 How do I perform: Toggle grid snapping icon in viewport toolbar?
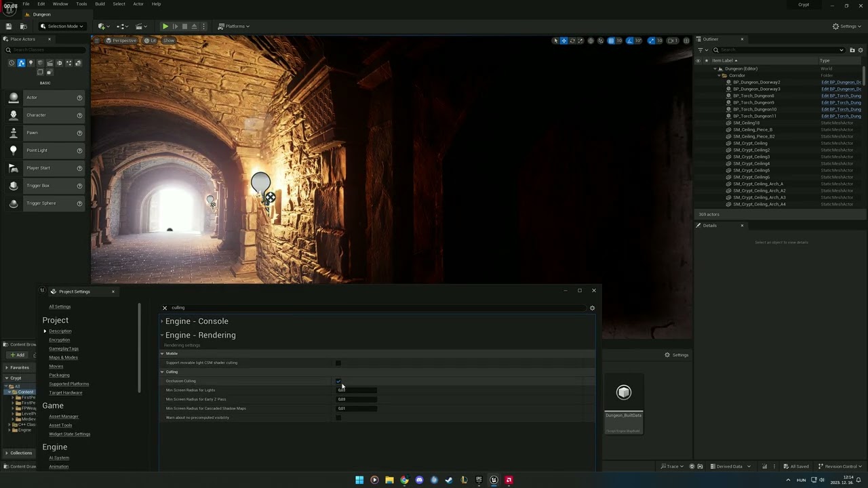611,41
